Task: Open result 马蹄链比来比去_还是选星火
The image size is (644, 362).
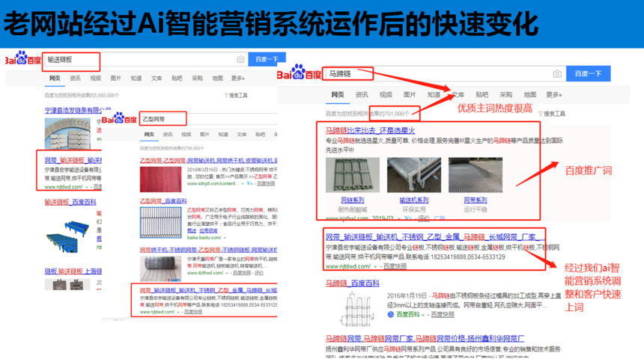Action: click(370, 131)
